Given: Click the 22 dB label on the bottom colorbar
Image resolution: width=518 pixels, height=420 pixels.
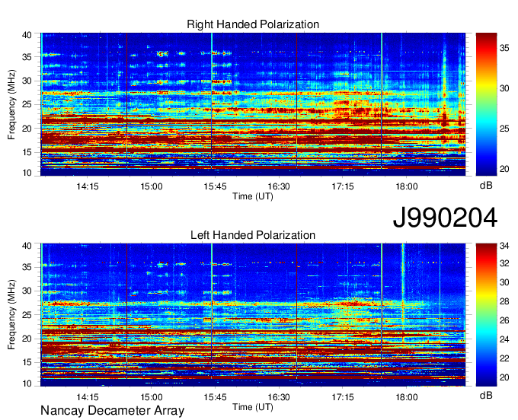Looking at the screenshot, I should tap(504, 358).
